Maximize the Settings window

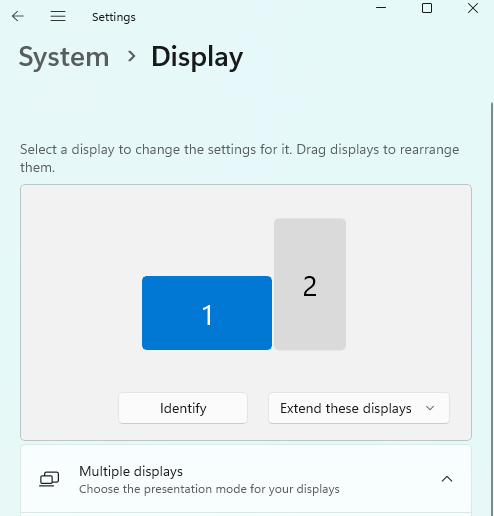point(427,8)
